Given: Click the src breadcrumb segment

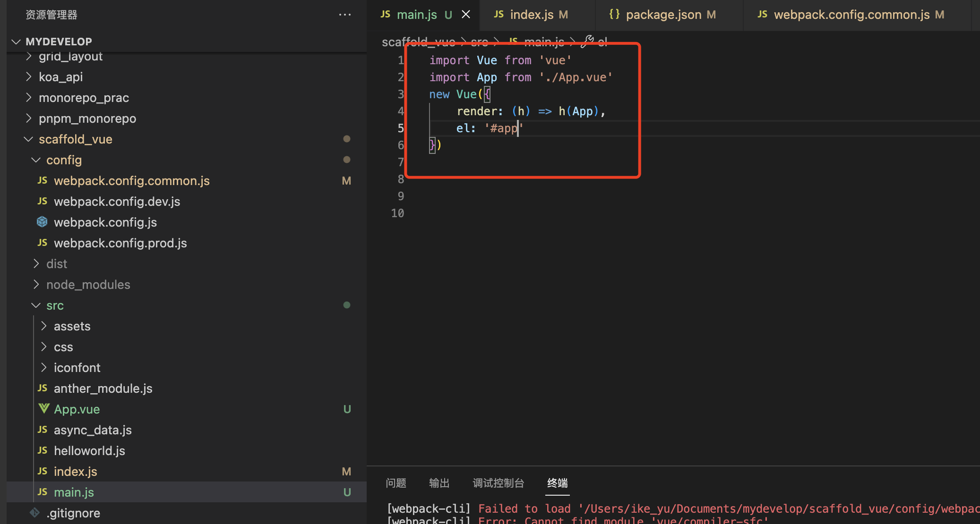Looking at the screenshot, I should click(x=479, y=42).
